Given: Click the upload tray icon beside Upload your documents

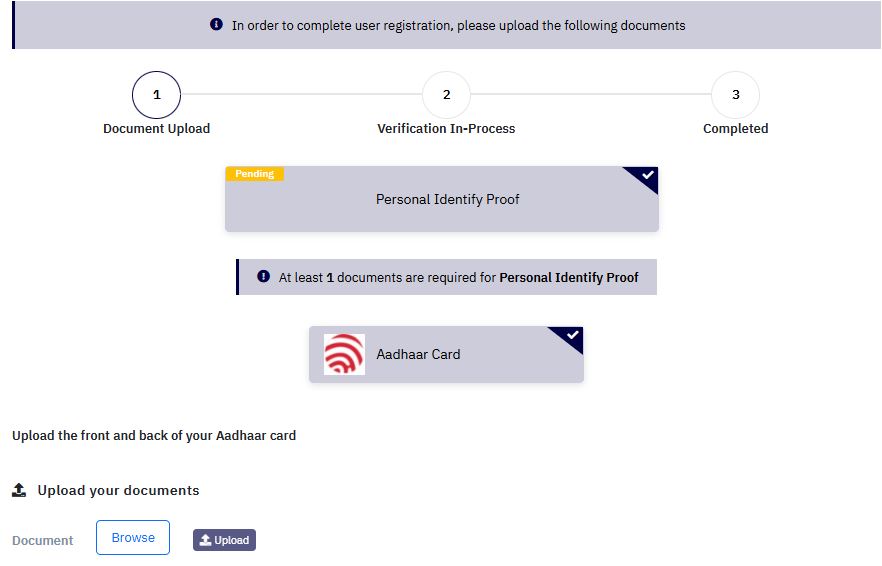Looking at the screenshot, I should point(19,490).
